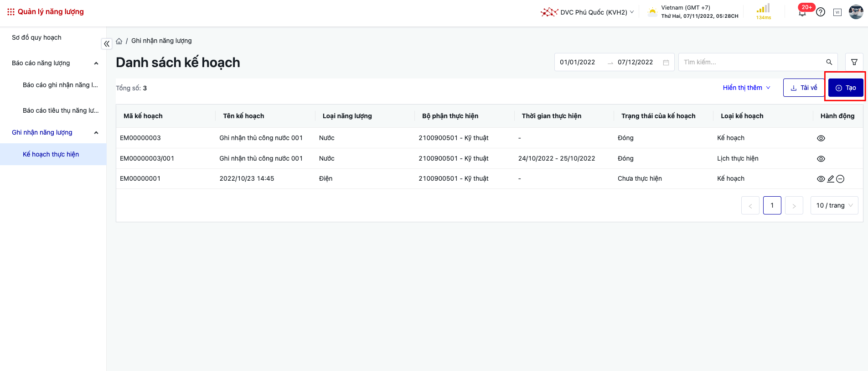Screen dimensions: 868x371
Task: Open user profile avatar
Action: click(856, 12)
